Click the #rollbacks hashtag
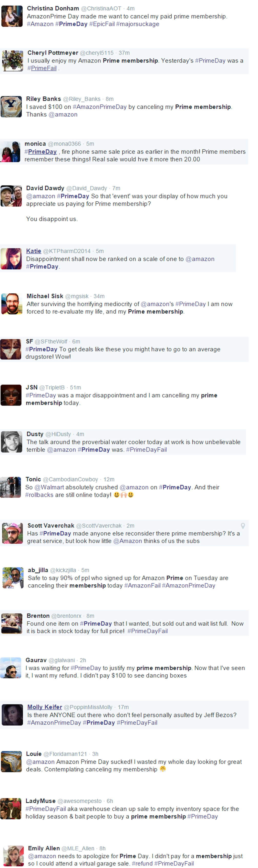 39,495
